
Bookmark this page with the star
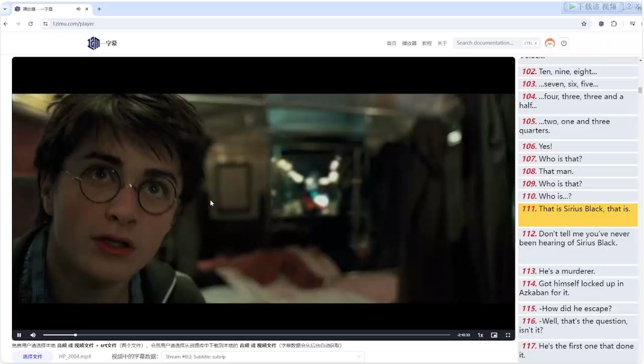pos(584,24)
